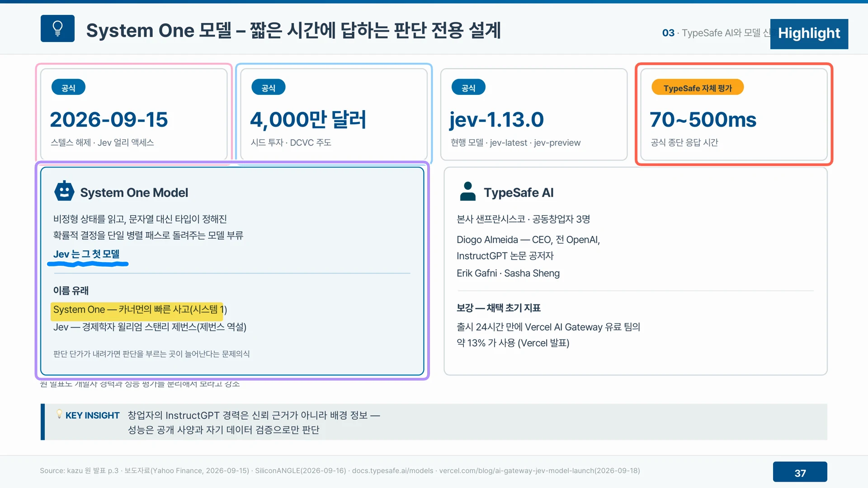
Task: Click the small lightbulb icon before KEY INSIGHT
Action: 59,414
